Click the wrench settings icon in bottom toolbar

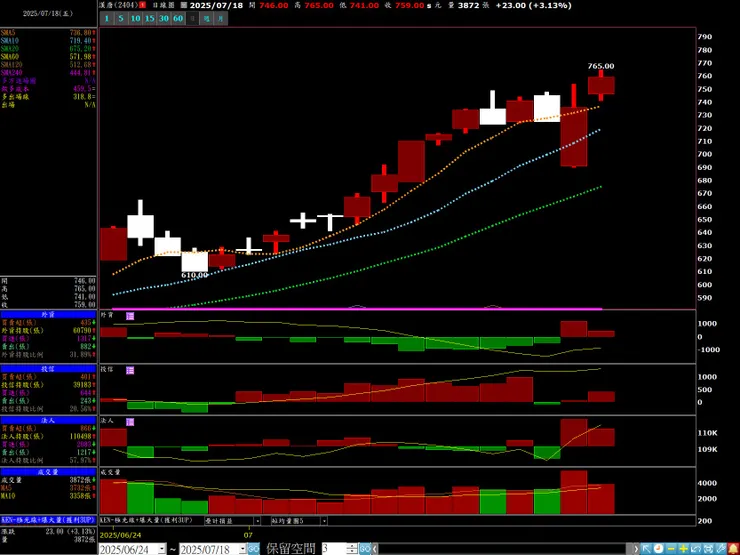pyautogui.click(x=720, y=549)
